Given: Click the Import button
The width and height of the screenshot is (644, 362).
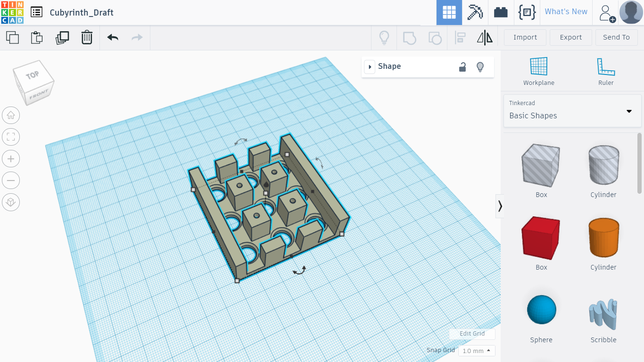Looking at the screenshot, I should pos(525,37).
